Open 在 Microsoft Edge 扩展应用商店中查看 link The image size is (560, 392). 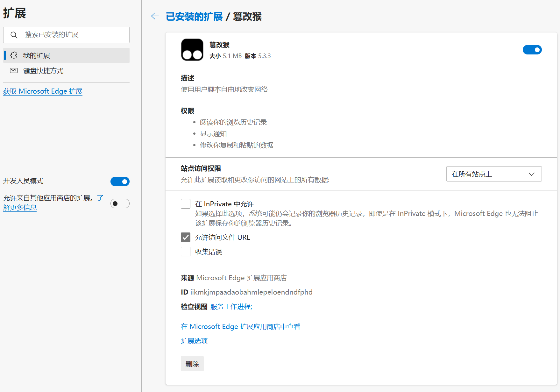240,327
